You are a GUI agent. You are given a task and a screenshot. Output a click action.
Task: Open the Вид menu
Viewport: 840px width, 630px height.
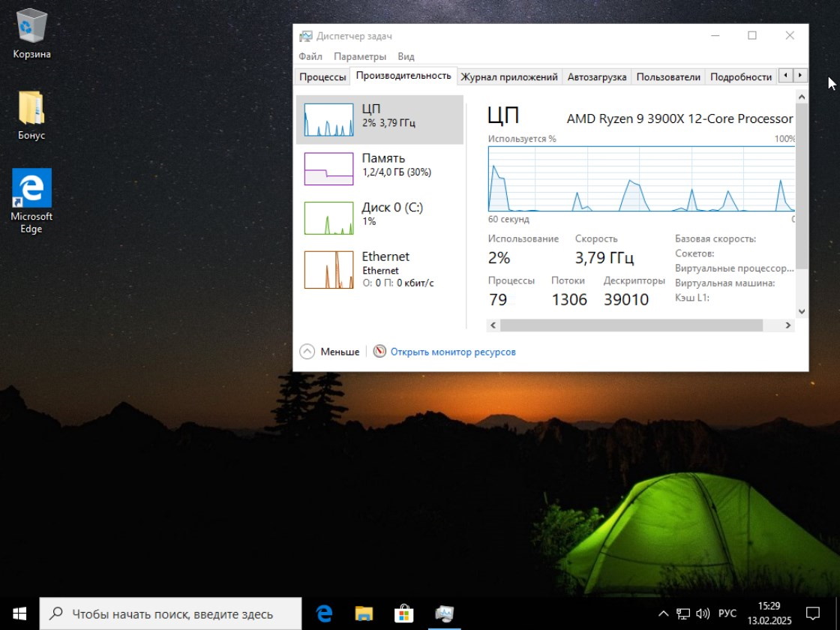(x=406, y=56)
